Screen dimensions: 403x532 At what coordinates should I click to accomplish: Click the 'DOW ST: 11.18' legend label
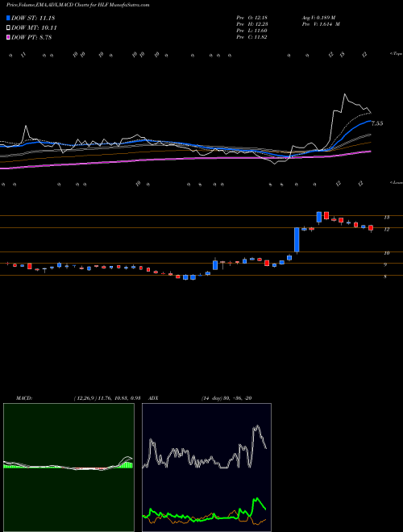[33, 18]
